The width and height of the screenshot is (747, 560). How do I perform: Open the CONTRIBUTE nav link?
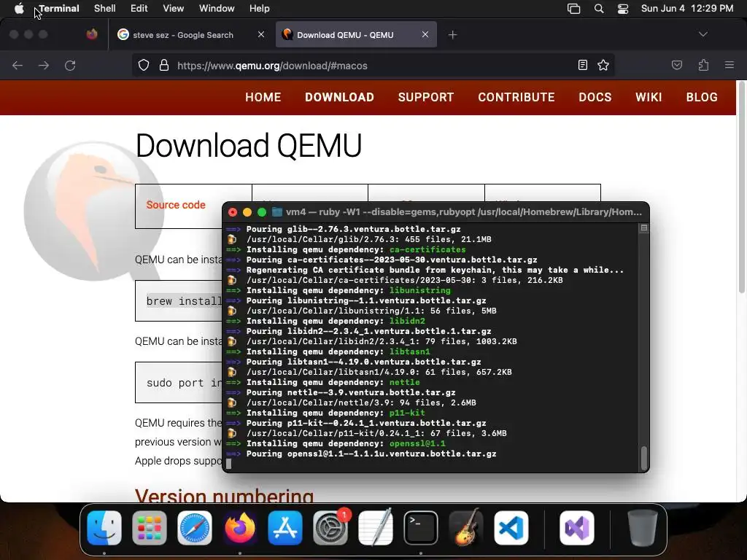click(x=516, y=97)
